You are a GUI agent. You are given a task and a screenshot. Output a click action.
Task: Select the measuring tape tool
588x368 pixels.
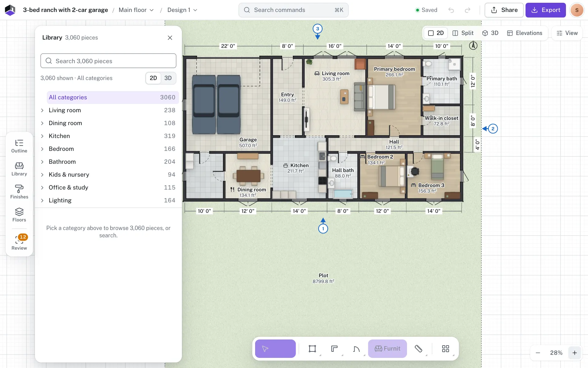coord(419,349)
